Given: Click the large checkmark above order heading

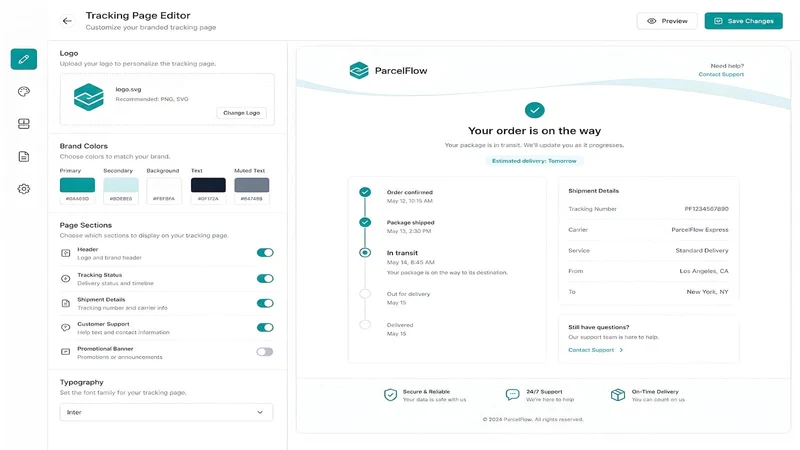Looking at the screenshot, I should coord(534,110).
